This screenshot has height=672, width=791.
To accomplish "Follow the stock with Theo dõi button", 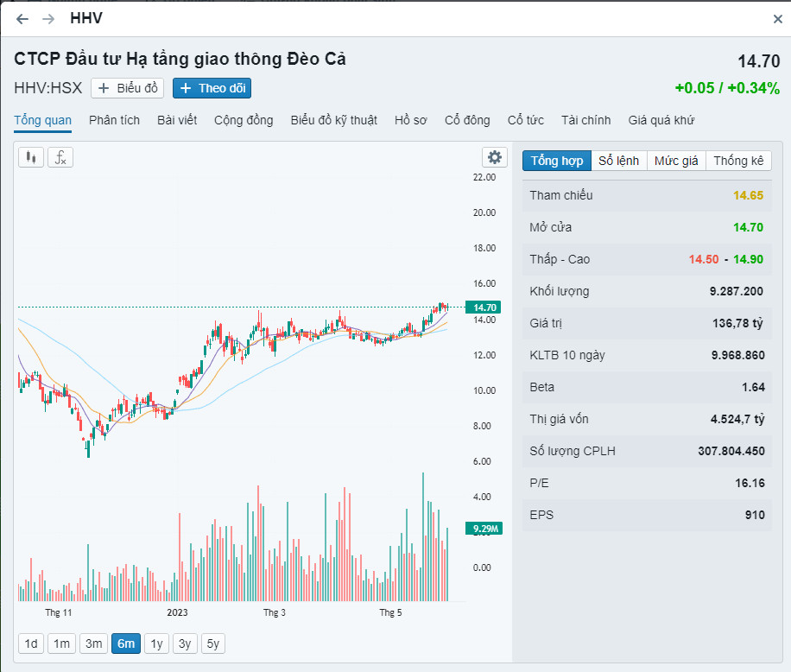I will (x=212, y=88).
